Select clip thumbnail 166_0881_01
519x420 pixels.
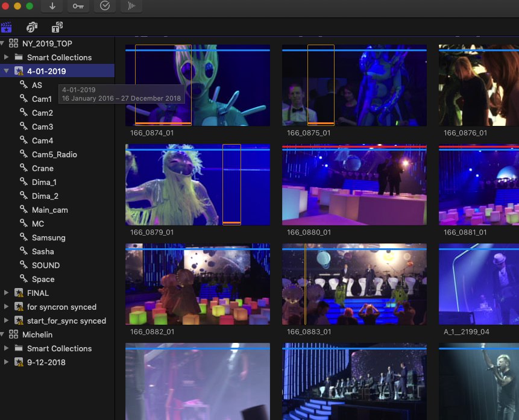[x=479, y=184]
